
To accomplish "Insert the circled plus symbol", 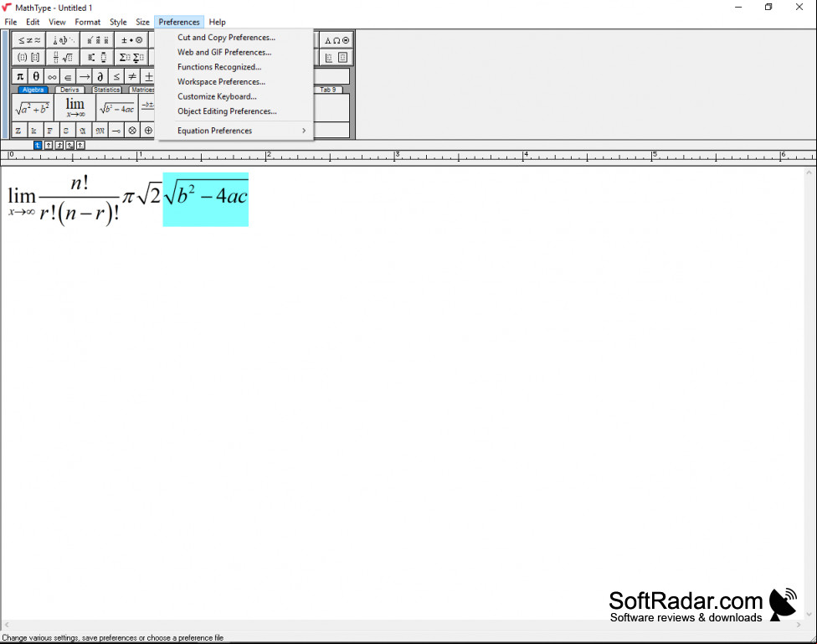I will [x=148, y=131].
